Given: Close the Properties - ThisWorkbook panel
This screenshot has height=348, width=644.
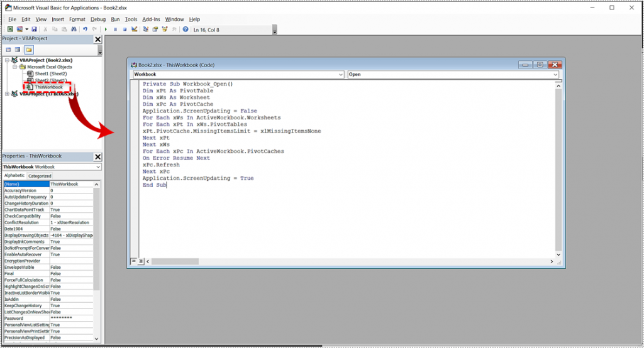Looking at the screenshot, I should coord(97,157).
